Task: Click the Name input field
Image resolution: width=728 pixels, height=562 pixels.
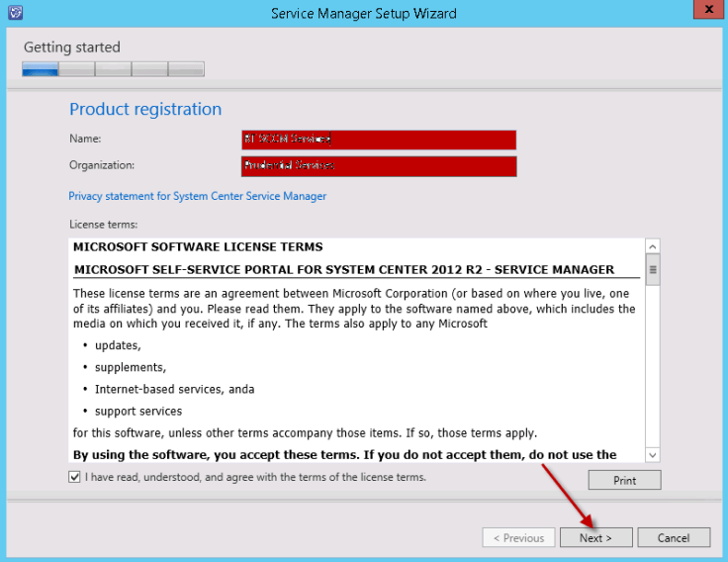Action: pos(379,140)
